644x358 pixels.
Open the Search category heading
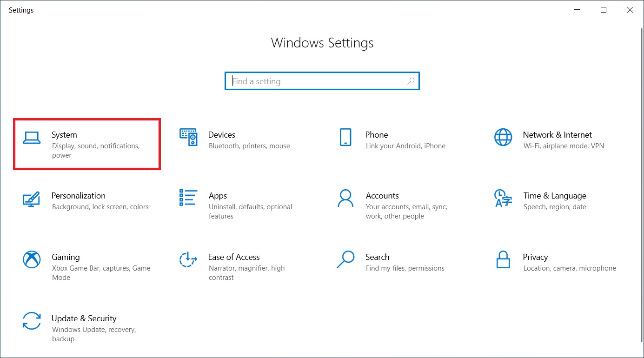point(377,257)
